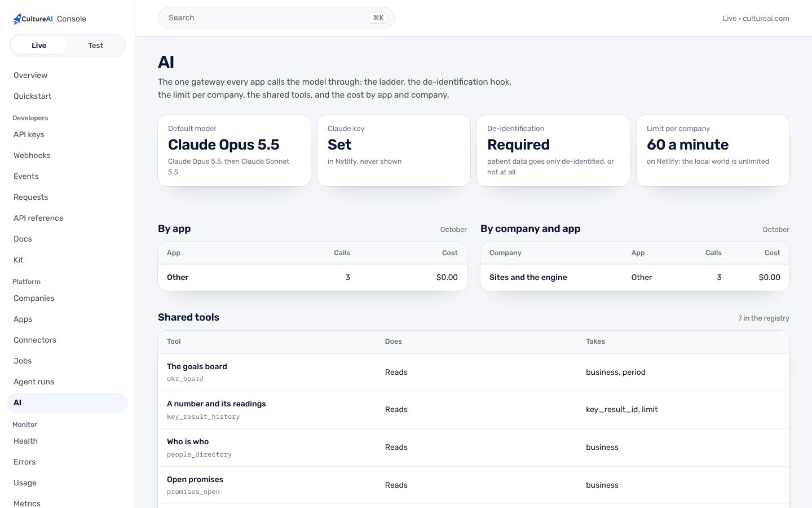Screen dimensions: 812x508
Task: Click The goals board tool row
Action: tap(474, 372)
